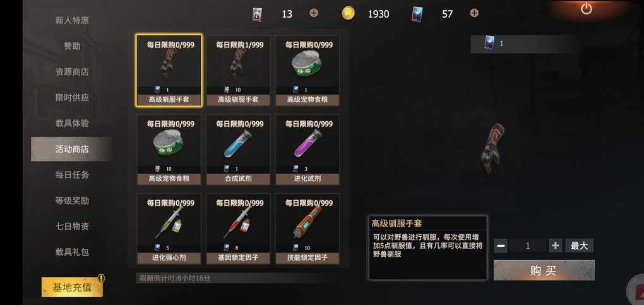The image size is (644, 305).
Task: Increase purchase quantity with plus stepper
Action: point(555,246)
